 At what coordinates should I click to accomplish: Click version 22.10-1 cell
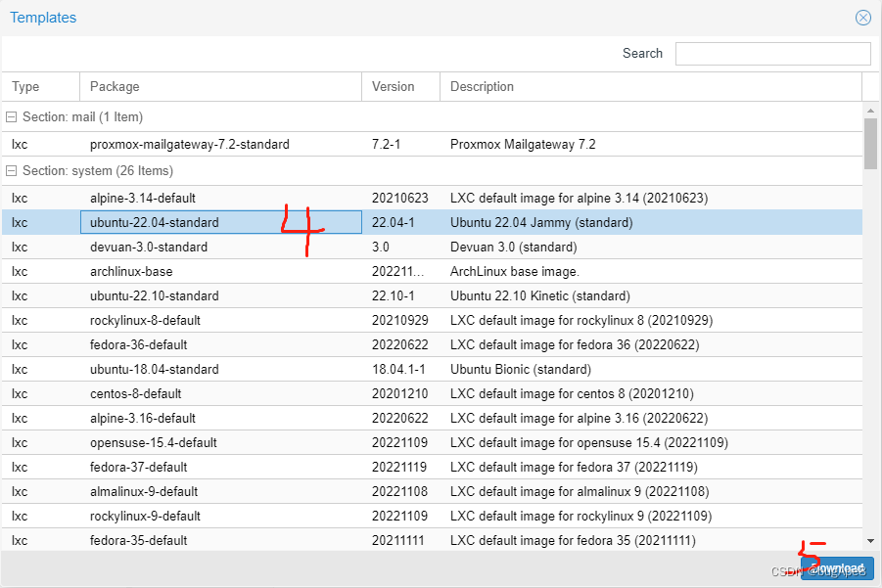click(394, 296)
